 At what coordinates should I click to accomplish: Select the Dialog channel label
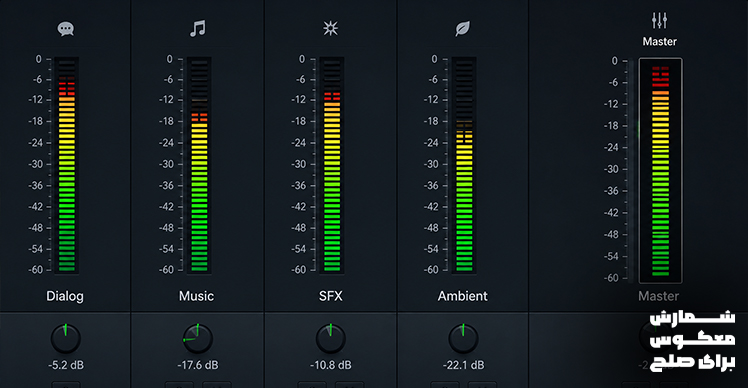coord(65,296)
